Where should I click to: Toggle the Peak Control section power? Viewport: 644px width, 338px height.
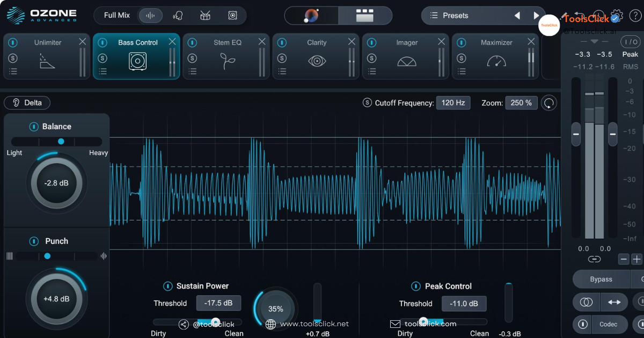[x=415, y=286]
